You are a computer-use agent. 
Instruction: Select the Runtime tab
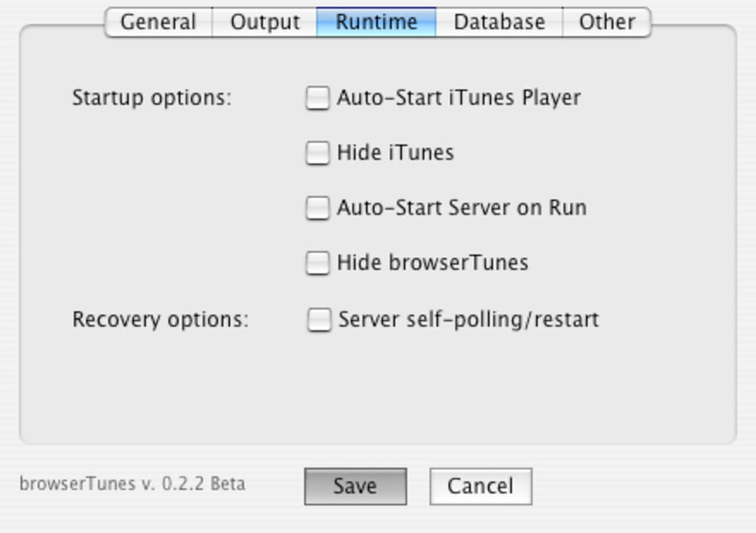pos(377,22)
